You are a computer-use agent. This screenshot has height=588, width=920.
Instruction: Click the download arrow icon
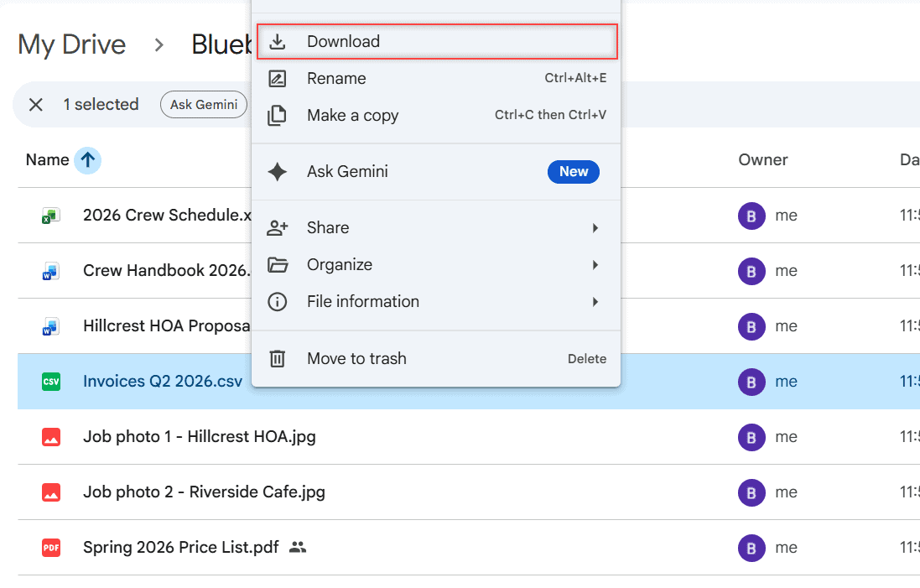click(x=277, y=42)
